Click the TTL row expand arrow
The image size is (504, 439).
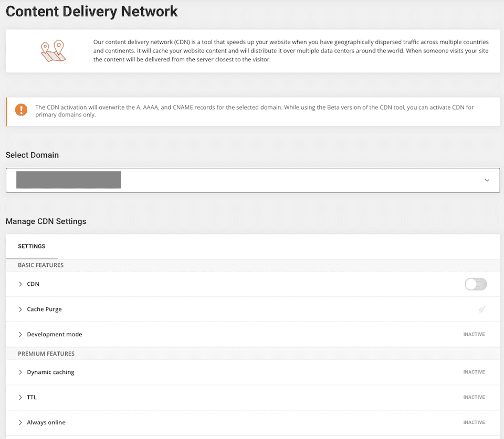tap(20, 397)
